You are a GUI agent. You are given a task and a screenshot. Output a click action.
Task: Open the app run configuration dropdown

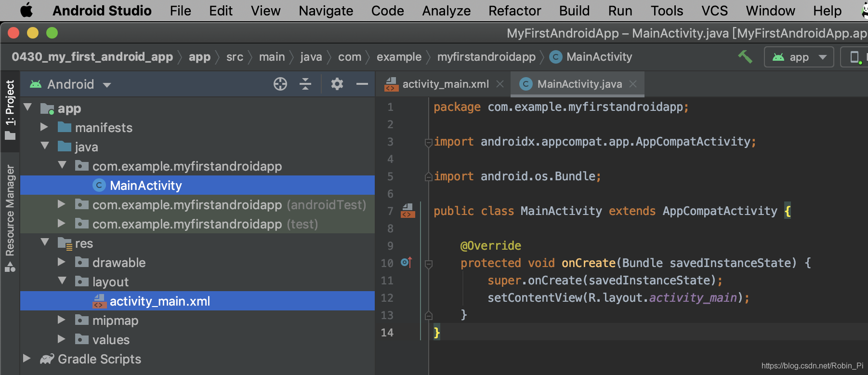(x=799, y=57)
